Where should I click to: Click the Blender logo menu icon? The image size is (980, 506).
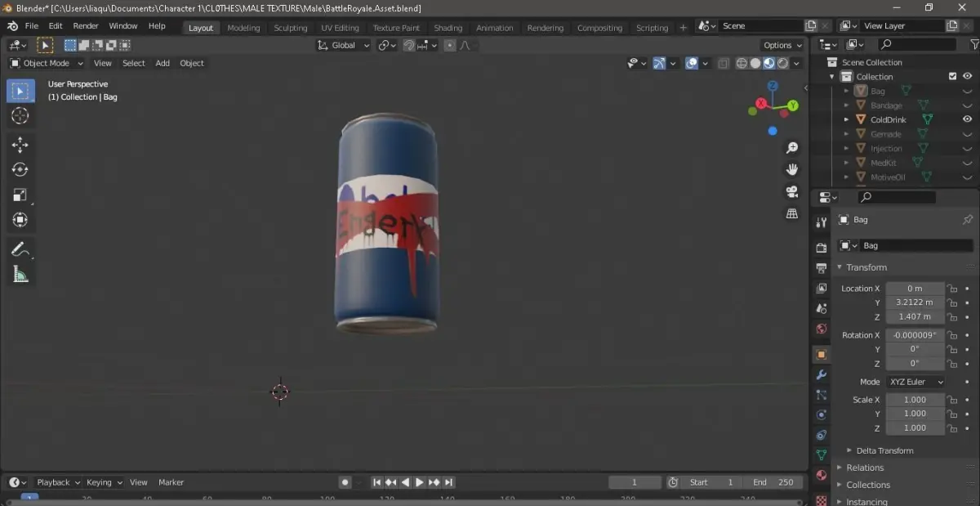(x=12, y=26)
